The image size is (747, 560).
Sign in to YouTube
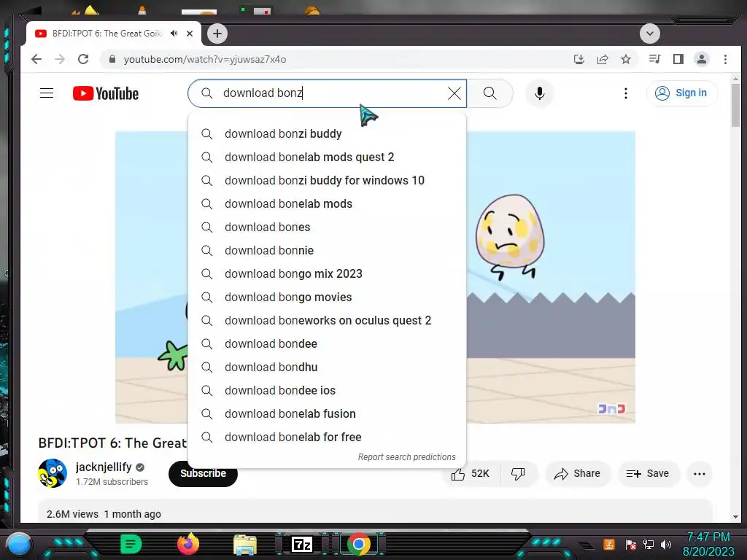pos(682,93)
